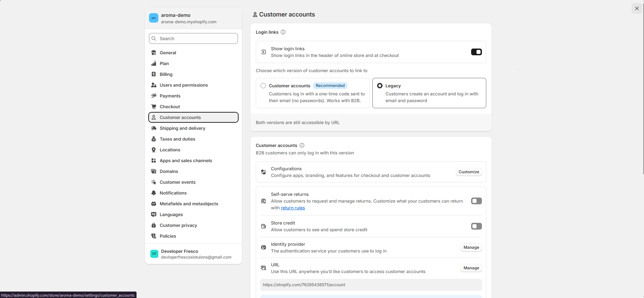This screenshot has height=298, width=644.
Task: Click the aroma-demo.myshopify.com store address
Action: pyautogui.click(x=189, y=22)
